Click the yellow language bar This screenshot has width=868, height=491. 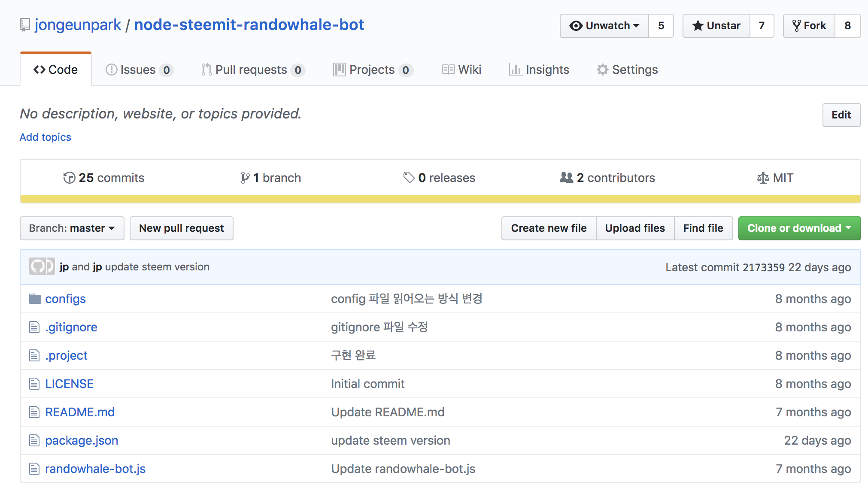click(x=440, y=199)
